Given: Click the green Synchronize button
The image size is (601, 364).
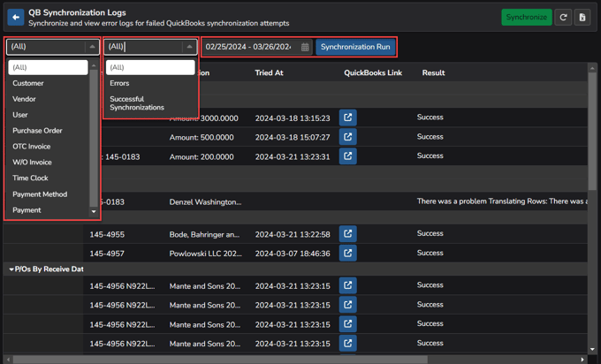Looking at the screenshot, I should coord(527,18).
